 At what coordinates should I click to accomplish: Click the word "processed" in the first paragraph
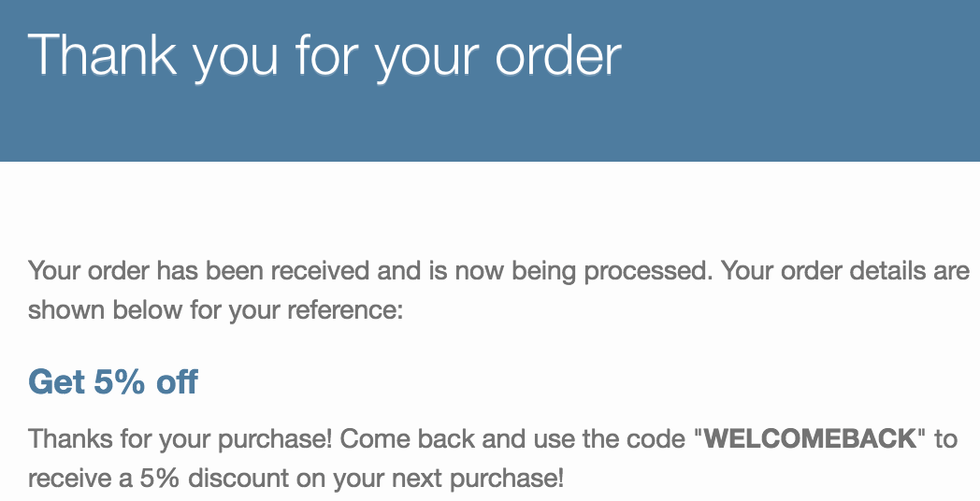647,272
